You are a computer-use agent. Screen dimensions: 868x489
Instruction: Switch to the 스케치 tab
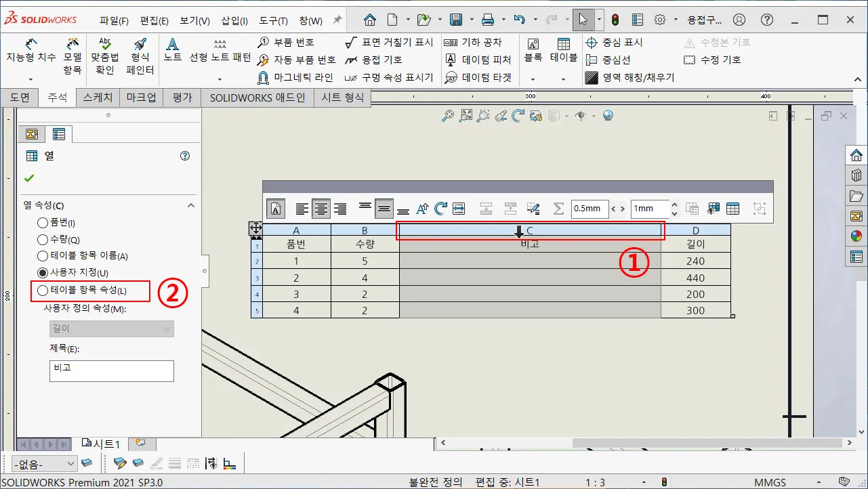pyautogui.click(x=98, y=98)
